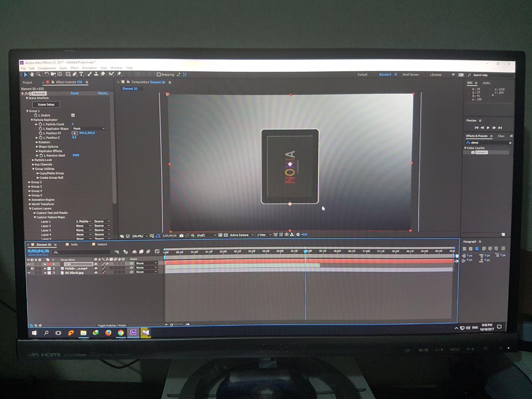The width and height of the screenshot is (532, 399).
Task: Switch to the Project panel tab
Action: [27, 82]
